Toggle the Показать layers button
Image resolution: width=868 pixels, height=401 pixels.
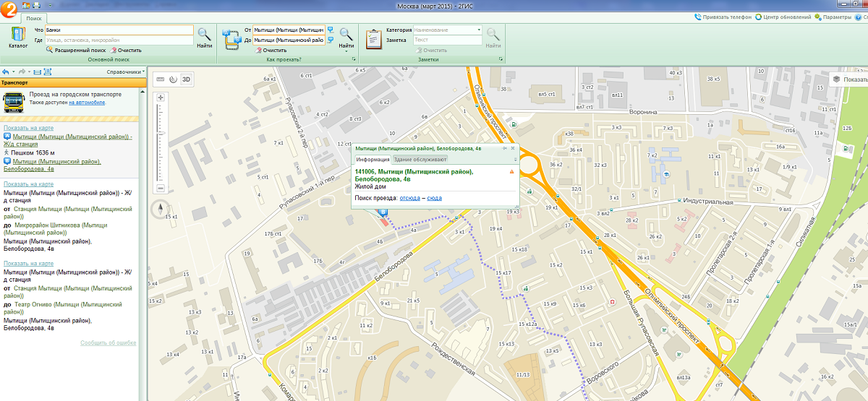coord(849,79)
